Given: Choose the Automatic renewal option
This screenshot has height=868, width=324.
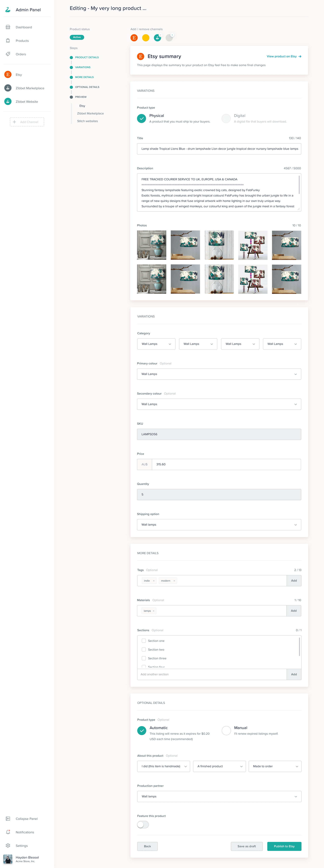Looking at the screenshot, I should (x=142, y=730).
